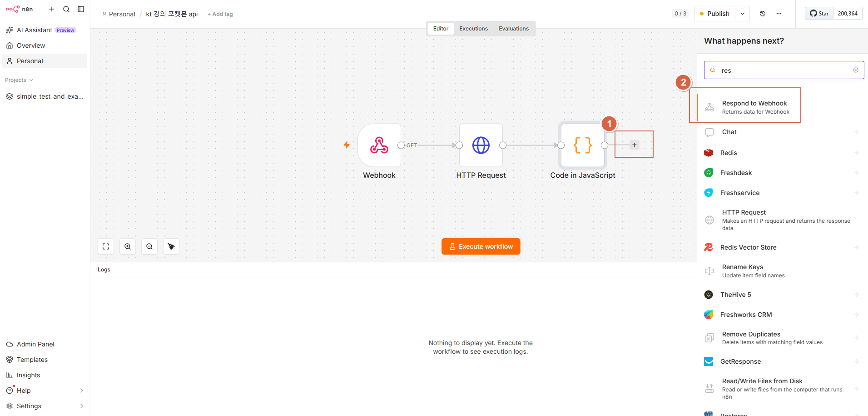This screenshot has width=868, height=416.
Task: Focus the node search input field
Action: point(784,70)
